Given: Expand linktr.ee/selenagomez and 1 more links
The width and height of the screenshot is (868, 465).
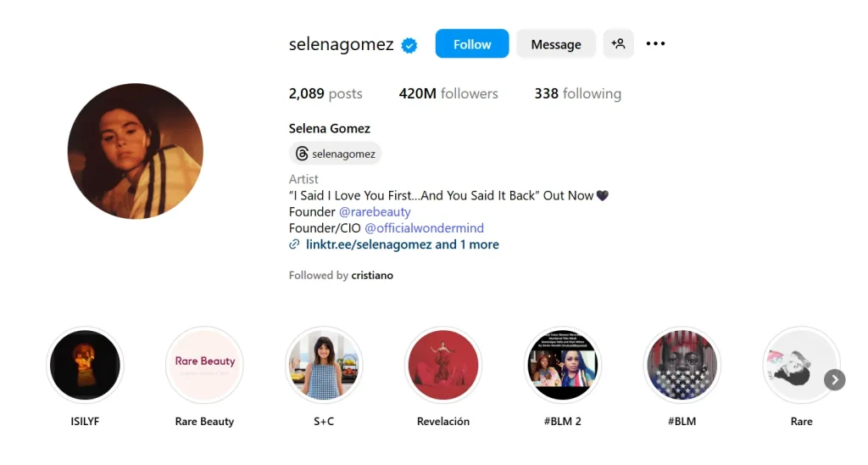Looking at the screenshot, I should 403,244.
